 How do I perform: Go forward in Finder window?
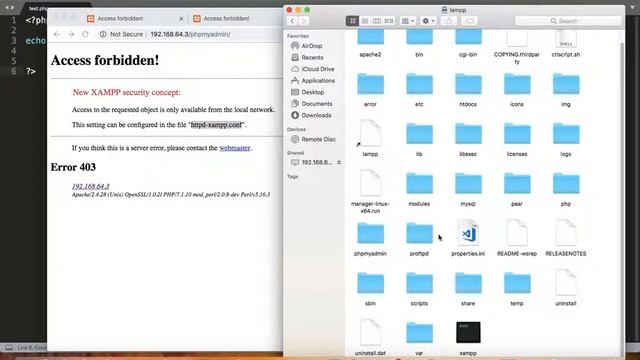[x=303, y=21]
